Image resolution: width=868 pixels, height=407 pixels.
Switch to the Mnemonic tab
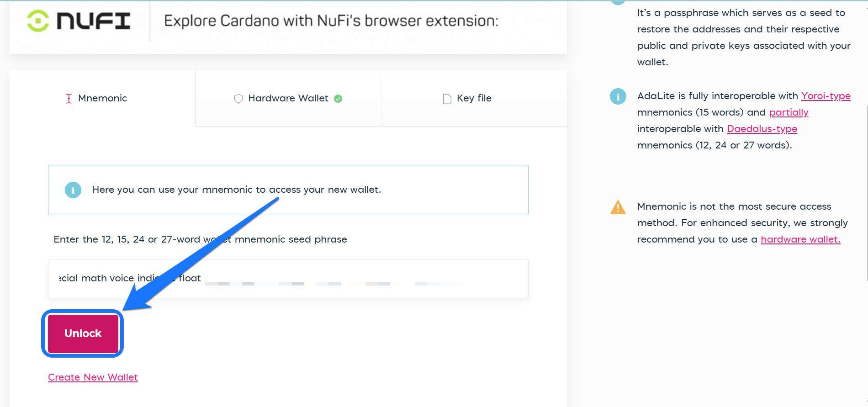(102, 98)
